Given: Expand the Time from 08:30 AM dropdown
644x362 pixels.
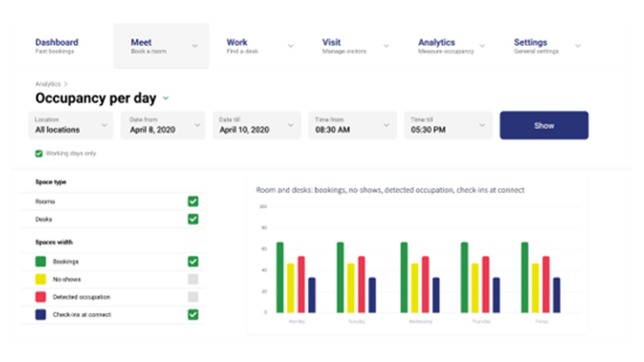Looking at the screenshot, I should click(x=353, y=125).
